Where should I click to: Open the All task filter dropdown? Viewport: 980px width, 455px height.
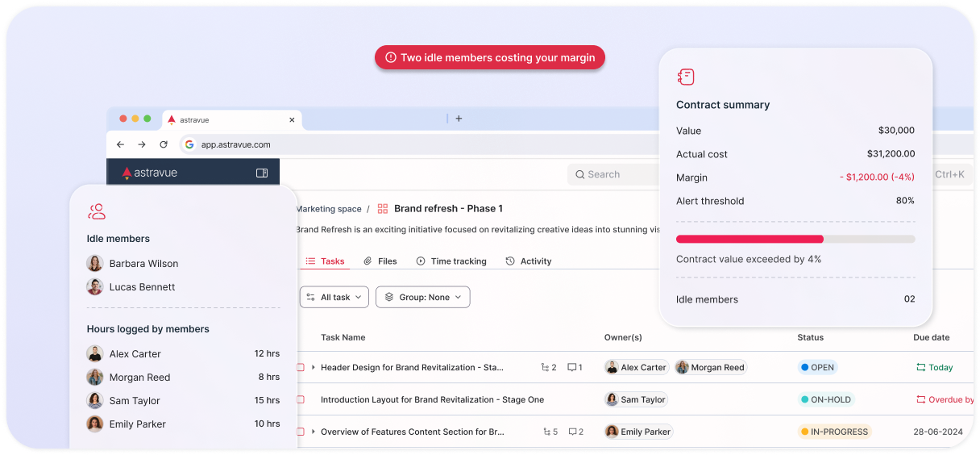tap(334, 297)
